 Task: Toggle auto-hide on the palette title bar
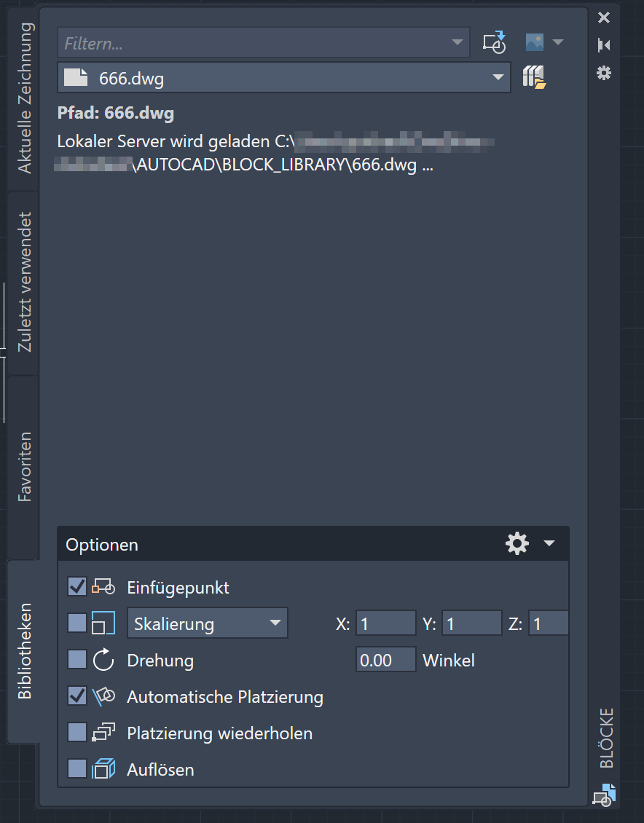tap(604, 44)
